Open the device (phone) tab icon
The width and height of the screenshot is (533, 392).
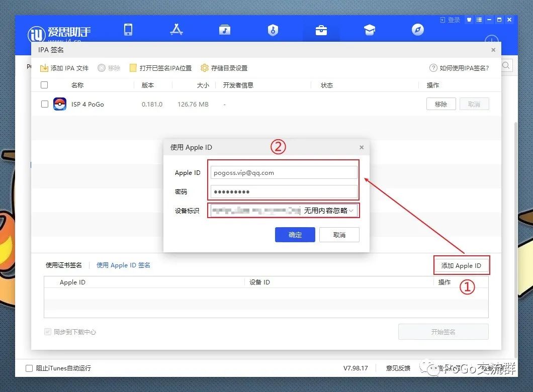128,30
